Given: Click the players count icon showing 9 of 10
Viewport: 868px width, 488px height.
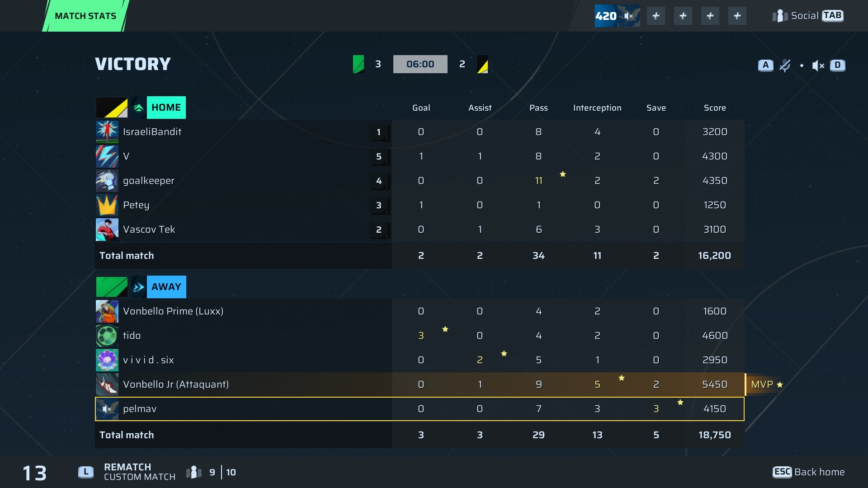Looking at the screenshot, I should pyautogui.click(x=194, y=472).
